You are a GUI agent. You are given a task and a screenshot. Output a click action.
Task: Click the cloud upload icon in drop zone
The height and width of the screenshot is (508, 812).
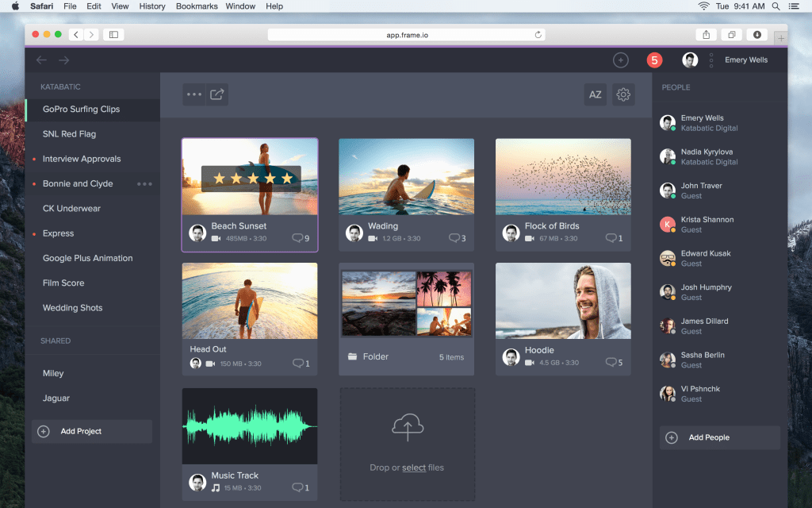[408, 427]
